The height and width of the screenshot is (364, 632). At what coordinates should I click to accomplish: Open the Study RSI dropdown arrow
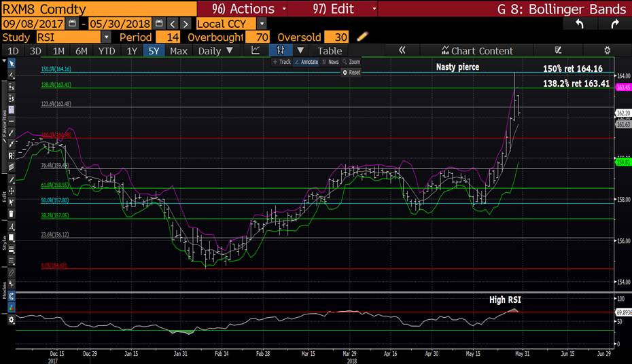click(x=106, y=37)
